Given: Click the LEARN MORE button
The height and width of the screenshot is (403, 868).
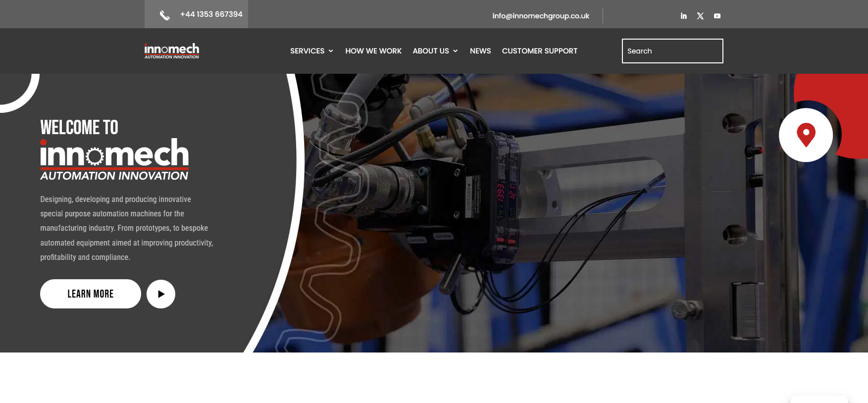Looking at the screenshot, I should tap(91, 294).
